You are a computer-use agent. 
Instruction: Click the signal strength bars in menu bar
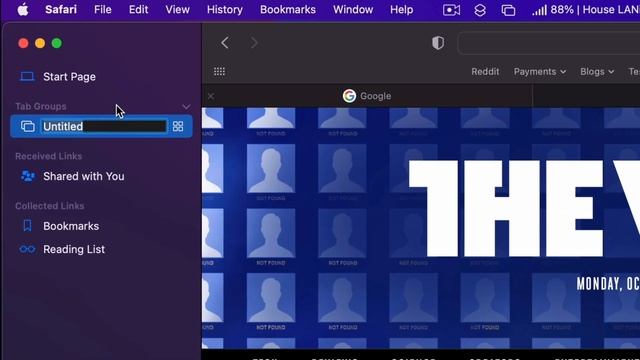pos(539,10)
